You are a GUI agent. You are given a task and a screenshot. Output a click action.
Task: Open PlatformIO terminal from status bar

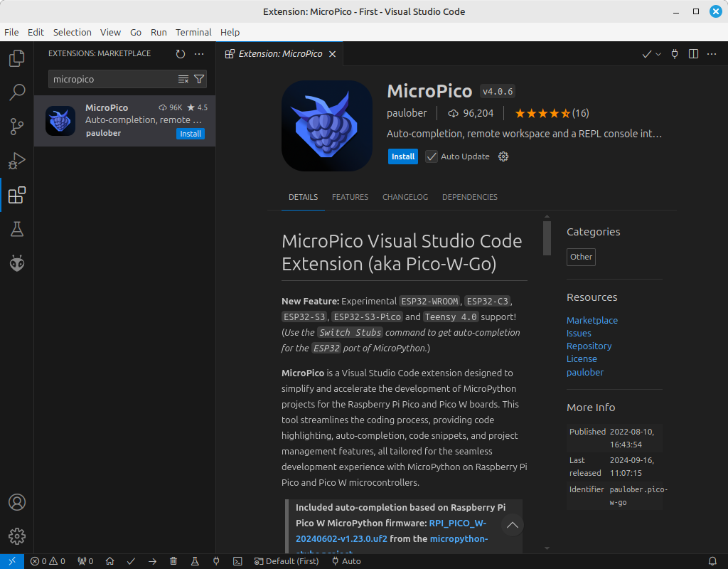click(x=237, y=561)
